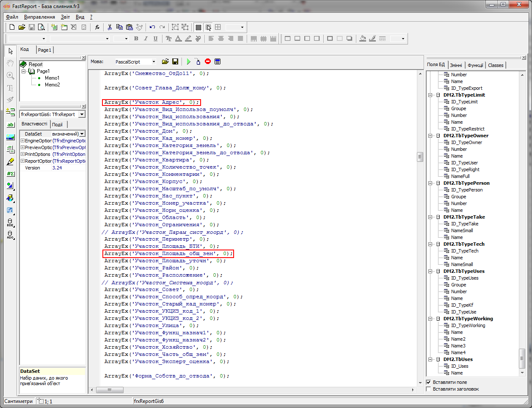Screen dimensions: 532x408
Task: Switch to the Page1 tab
Action: click(44, 50)
